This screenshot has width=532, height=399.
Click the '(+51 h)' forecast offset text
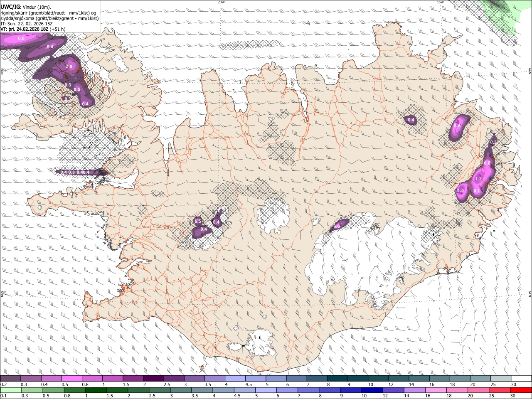click(x=58, y=29)
